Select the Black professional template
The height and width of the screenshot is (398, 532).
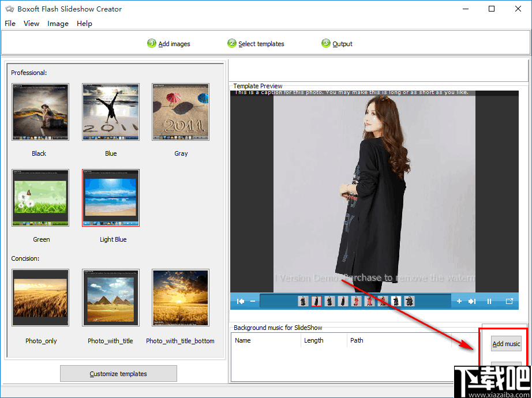40,112
